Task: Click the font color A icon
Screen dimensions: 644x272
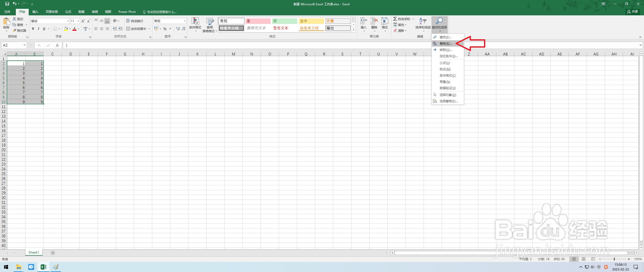Action: pyautogui.click(x=74, y=29)
